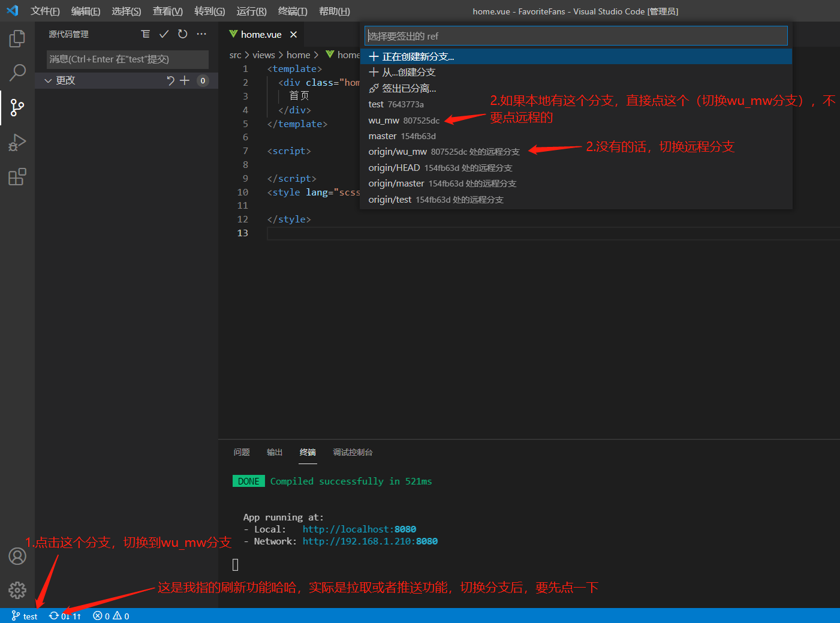
Task: Open the Manage gear icon
Action: [17, 591]
